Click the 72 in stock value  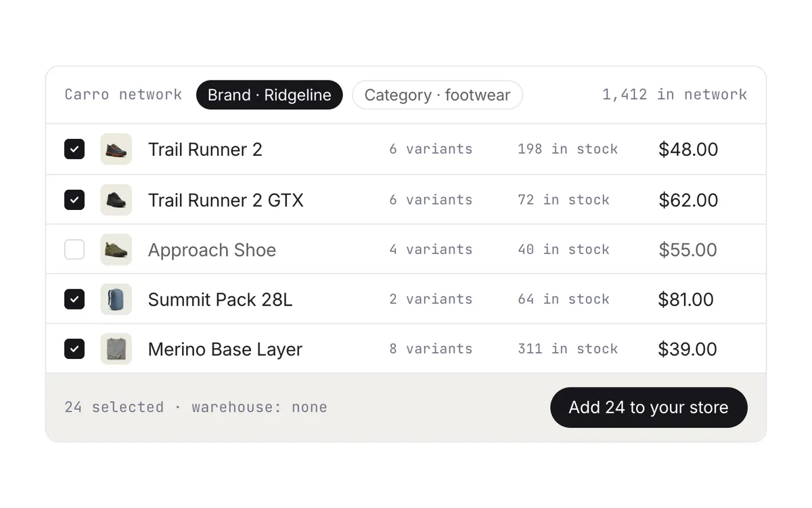[564, 200]
